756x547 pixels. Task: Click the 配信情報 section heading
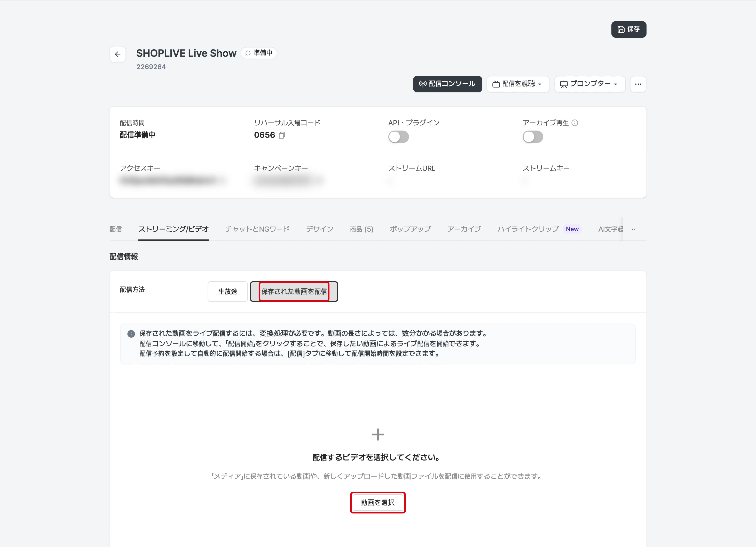click(x=124, y=257)
